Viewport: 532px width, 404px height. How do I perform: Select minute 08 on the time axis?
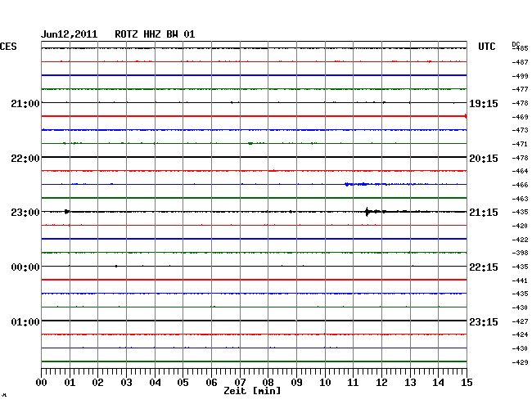coord(268,382)
